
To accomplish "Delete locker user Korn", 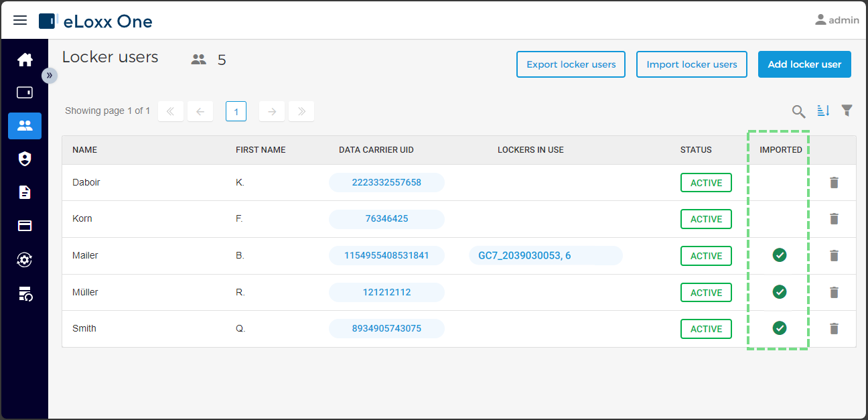I will (x=834, y=218).
